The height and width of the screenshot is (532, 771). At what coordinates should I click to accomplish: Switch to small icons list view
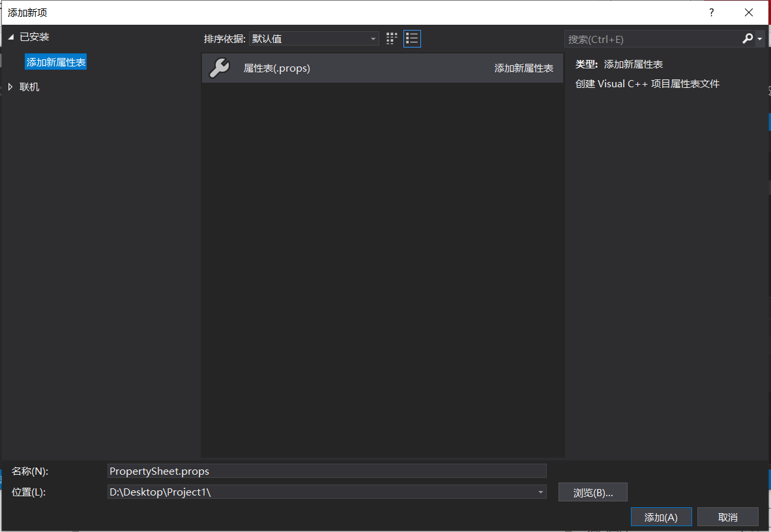[x=412, y=39]
